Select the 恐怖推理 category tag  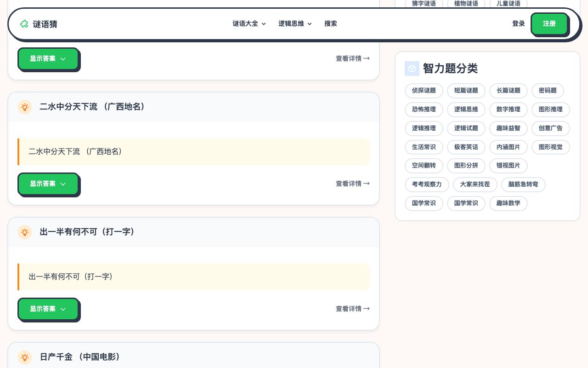pos(424,109)
